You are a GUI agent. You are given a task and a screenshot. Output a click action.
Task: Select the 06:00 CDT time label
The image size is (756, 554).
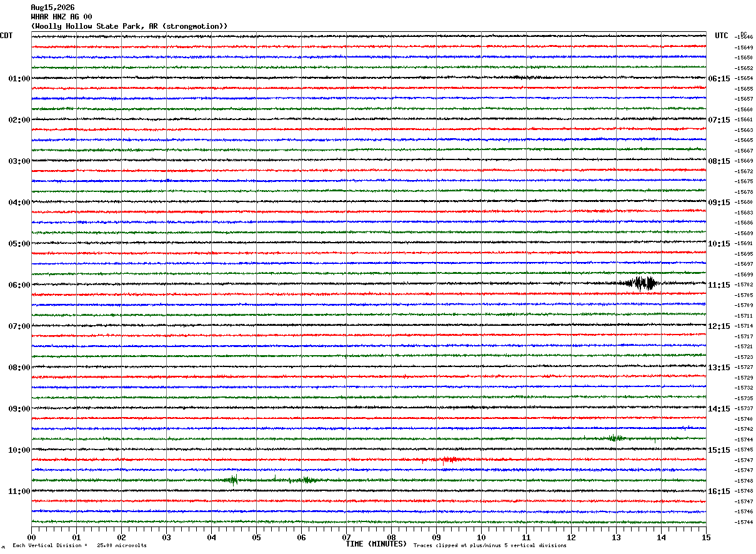19,285
